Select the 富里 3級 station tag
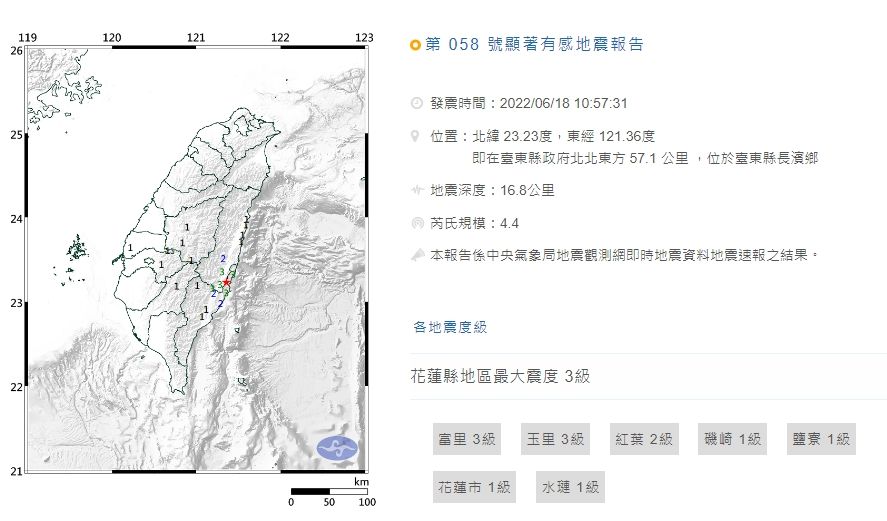This screenshot has height=521, width=887. pyautogui.click(x=466, y=439)
